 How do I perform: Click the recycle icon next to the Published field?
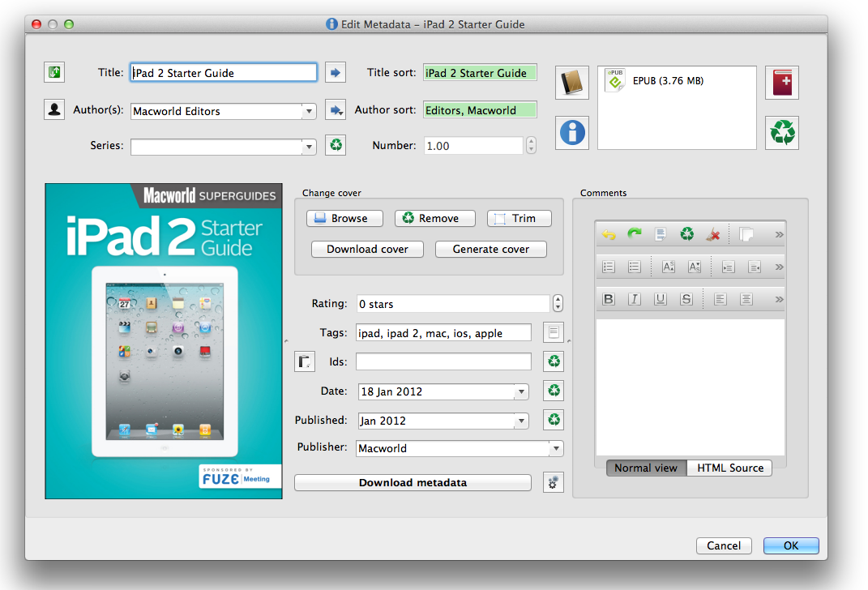[554, 420]
